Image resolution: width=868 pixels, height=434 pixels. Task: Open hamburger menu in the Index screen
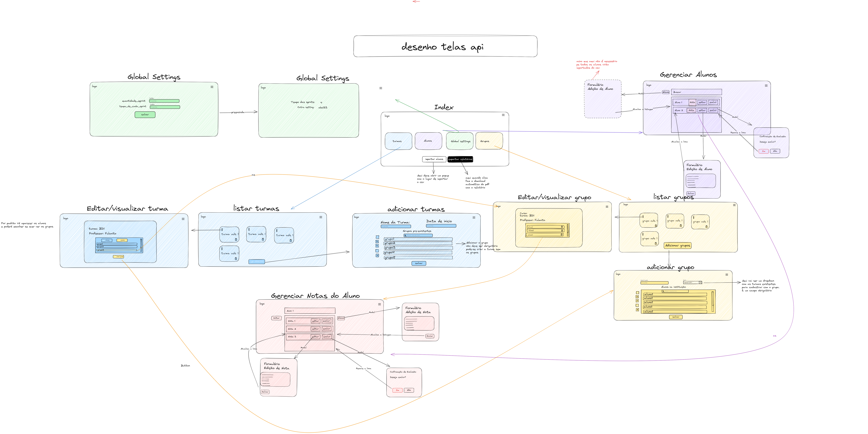point(503,115)
